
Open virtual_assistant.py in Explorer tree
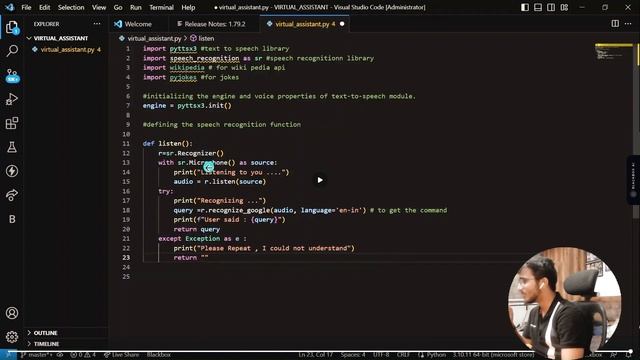click(67, 49)
